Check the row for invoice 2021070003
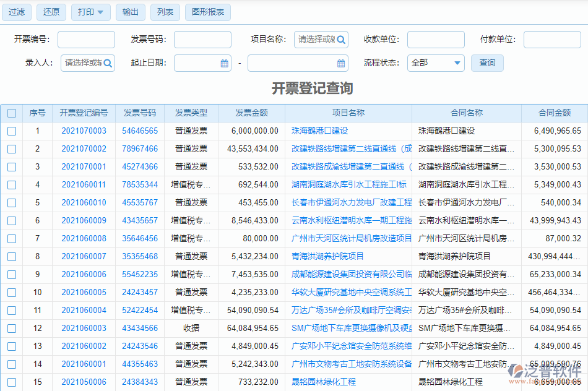 click(x=11, y=131)
